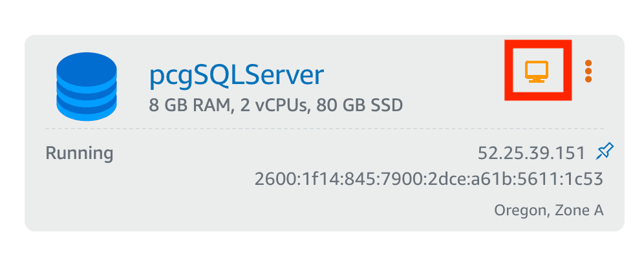Click the Zone A availability label

click(x=579, y=210)
